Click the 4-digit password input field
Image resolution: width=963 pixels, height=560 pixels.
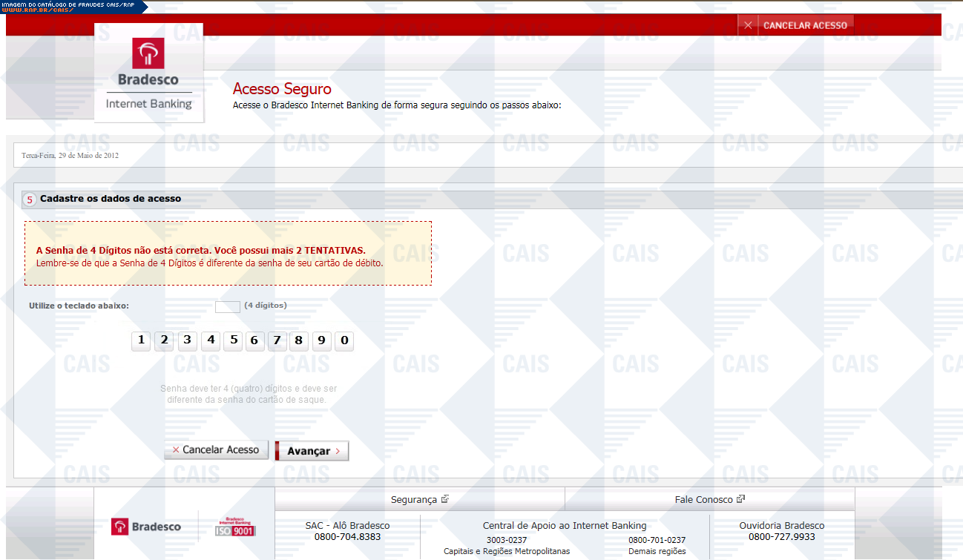point(227,306)
